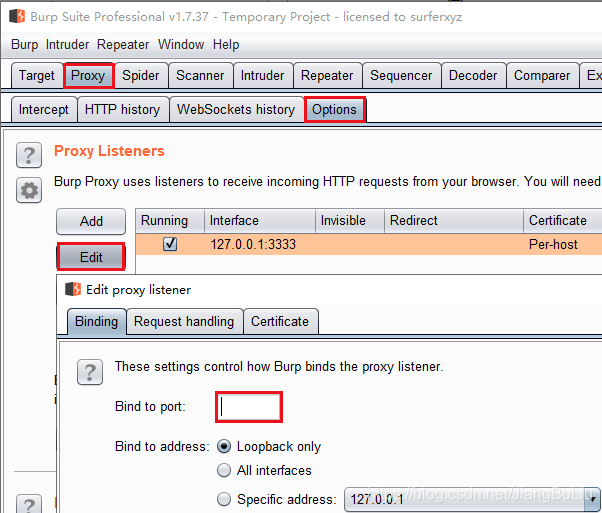Click Proxy Listeners section heading

[109, 151]
